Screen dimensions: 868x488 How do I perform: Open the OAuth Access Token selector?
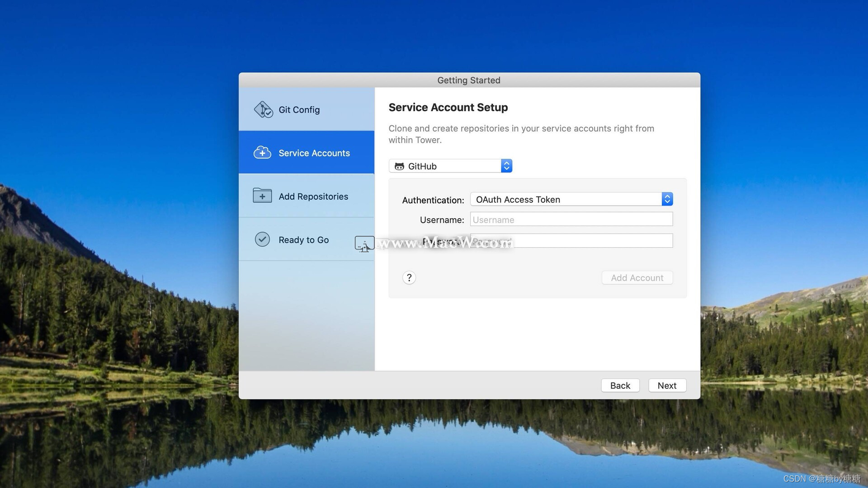click(x=565, y=199)
